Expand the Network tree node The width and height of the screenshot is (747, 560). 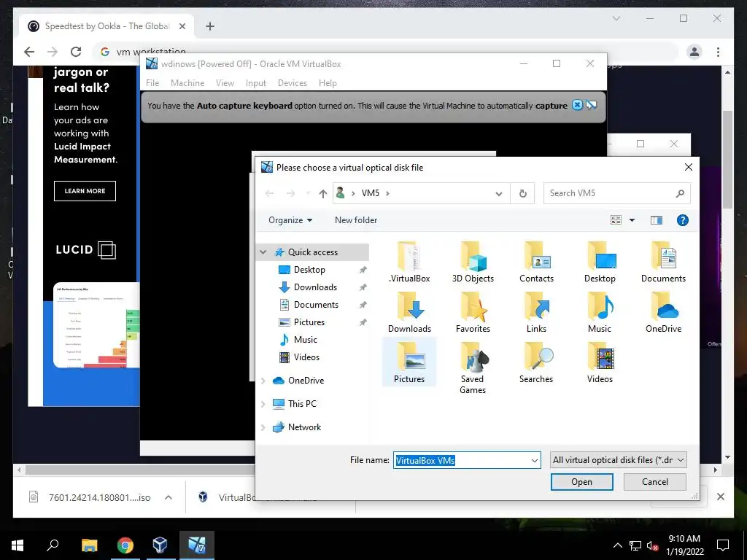[263, 427]
